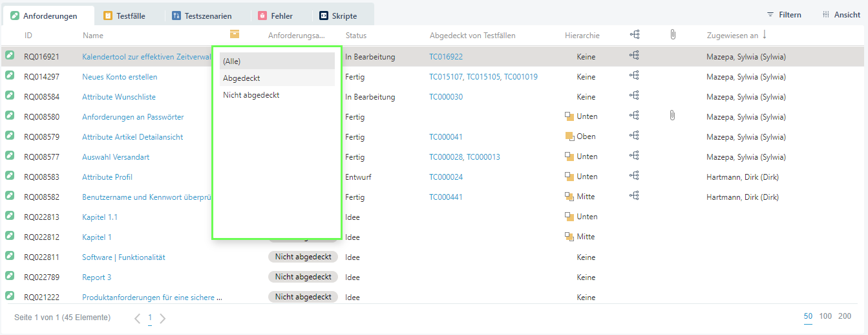Sort by the "Zugewiesen an" column header
This screenshot has height=335, width=868.
[x=732, y=36]
